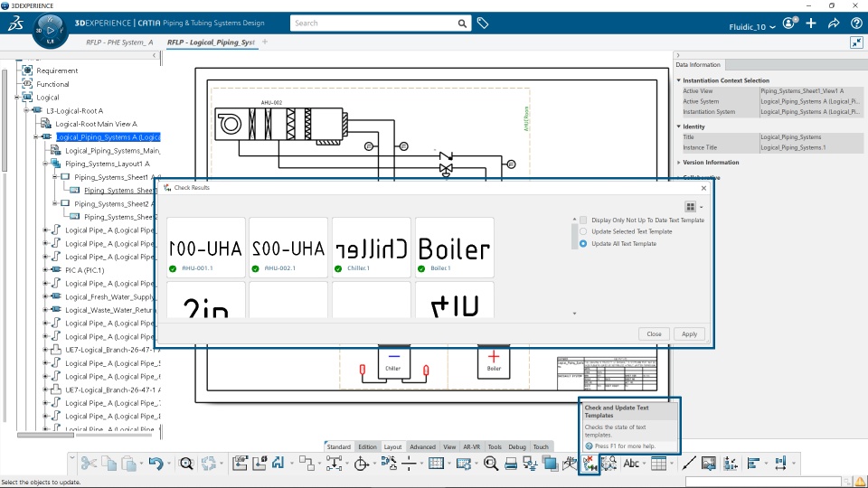Click the Apply button in Check Results
Image resolution: width=868 pixels, height=488 pixels.
[689, 334]
